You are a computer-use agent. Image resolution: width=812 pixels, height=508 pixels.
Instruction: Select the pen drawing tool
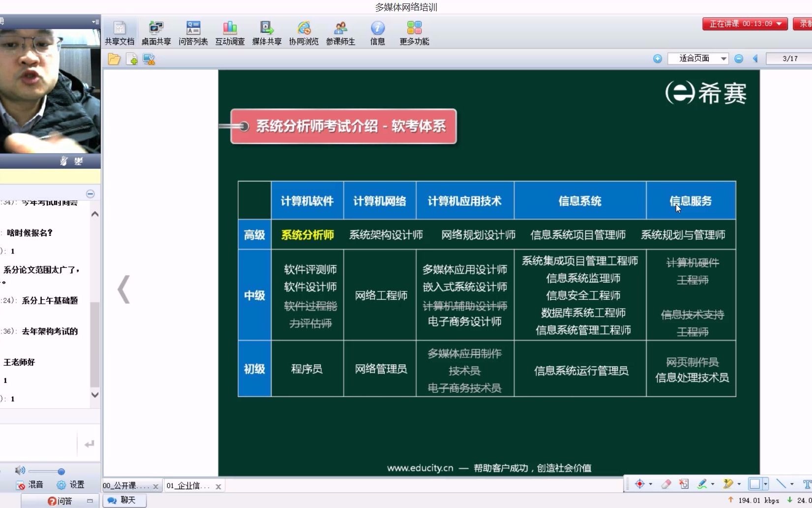pos(702,484)
